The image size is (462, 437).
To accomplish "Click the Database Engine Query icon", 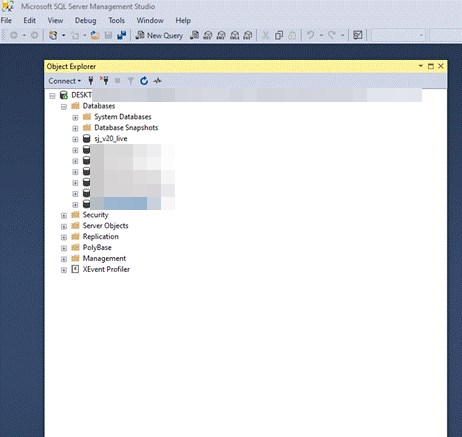I will coord(194,35).
